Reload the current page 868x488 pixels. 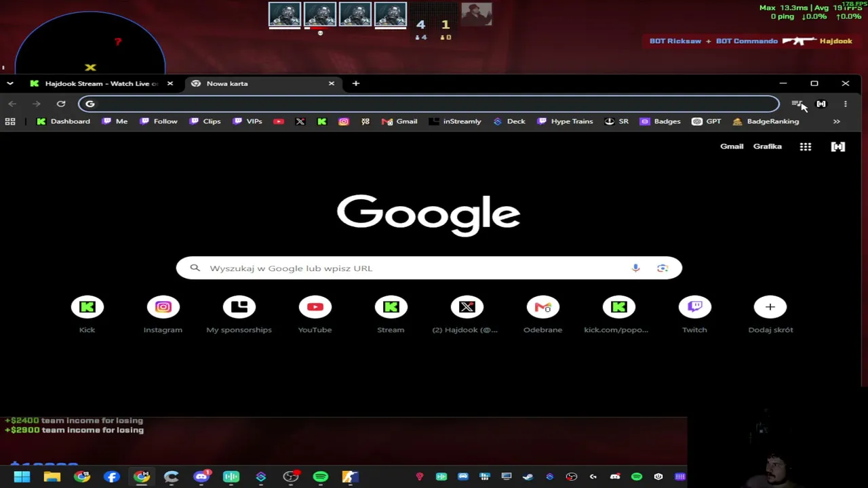click(x=61, y=104)
